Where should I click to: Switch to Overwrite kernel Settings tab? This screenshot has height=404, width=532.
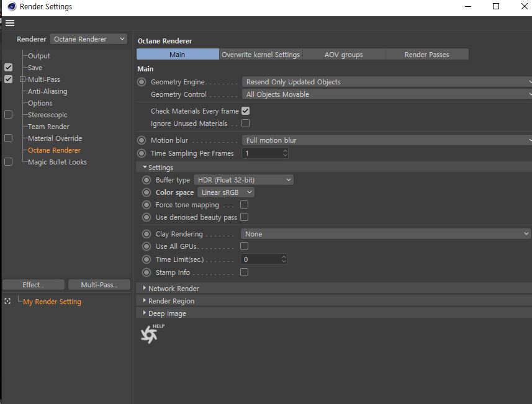click(261, 54)
